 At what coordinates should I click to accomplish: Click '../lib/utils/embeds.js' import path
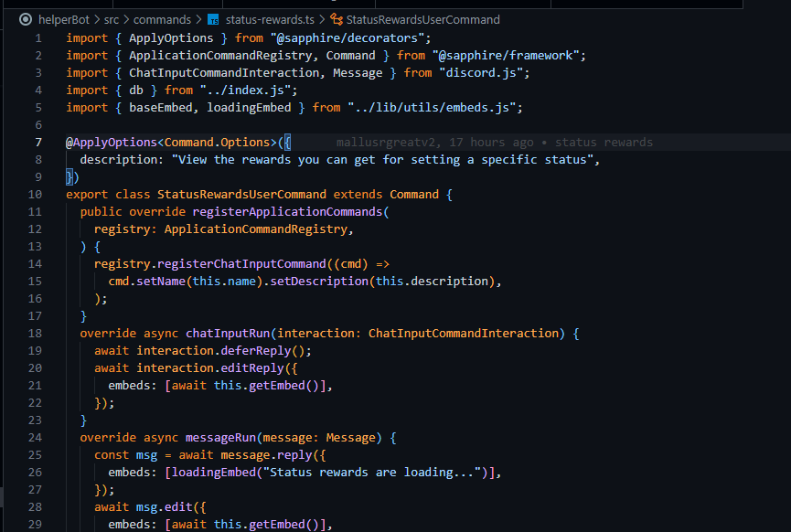(432, 108)
